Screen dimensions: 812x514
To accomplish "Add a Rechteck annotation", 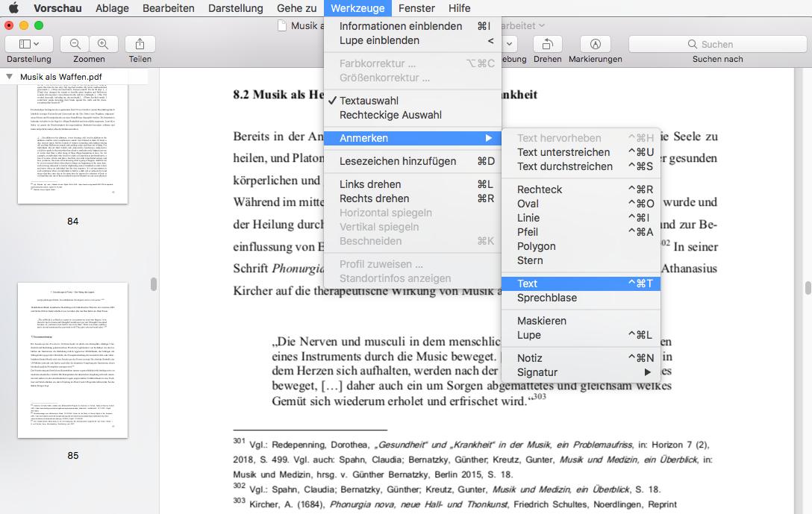I will coord(581,189).
